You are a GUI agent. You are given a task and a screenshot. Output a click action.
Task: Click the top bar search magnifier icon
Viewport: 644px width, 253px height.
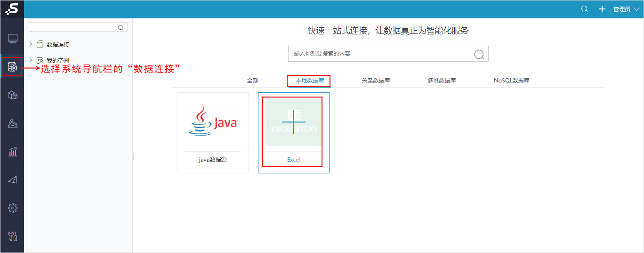pos(585,9)
